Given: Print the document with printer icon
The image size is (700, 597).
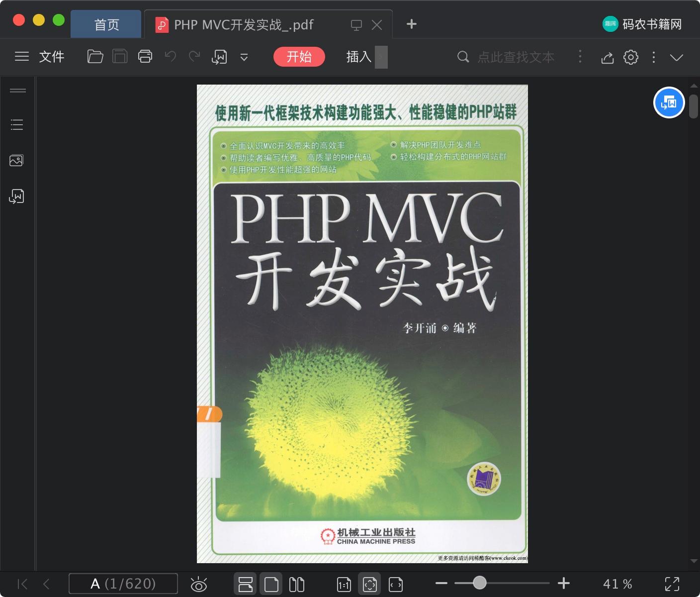Looking at the screenshot, I should point(145,57).
